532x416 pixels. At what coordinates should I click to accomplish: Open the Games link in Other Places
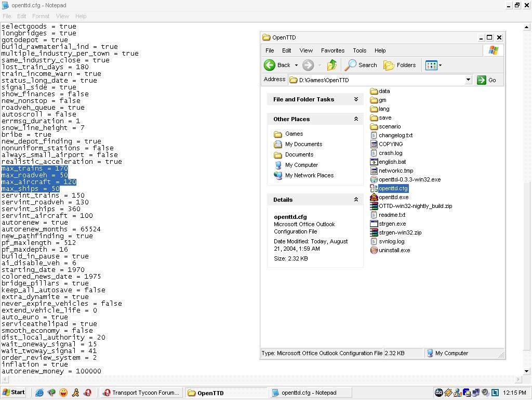[294, 134]
